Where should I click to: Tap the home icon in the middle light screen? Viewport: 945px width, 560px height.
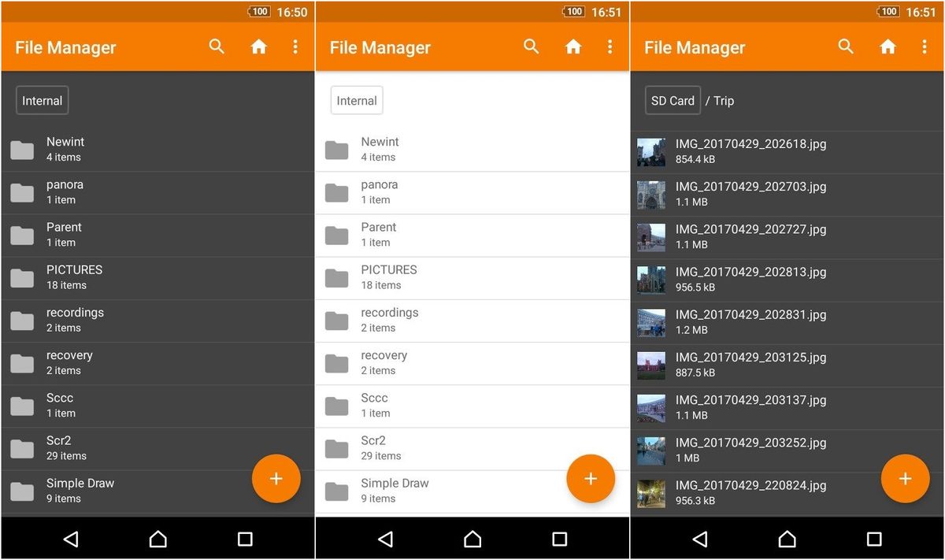pos(573,46)
